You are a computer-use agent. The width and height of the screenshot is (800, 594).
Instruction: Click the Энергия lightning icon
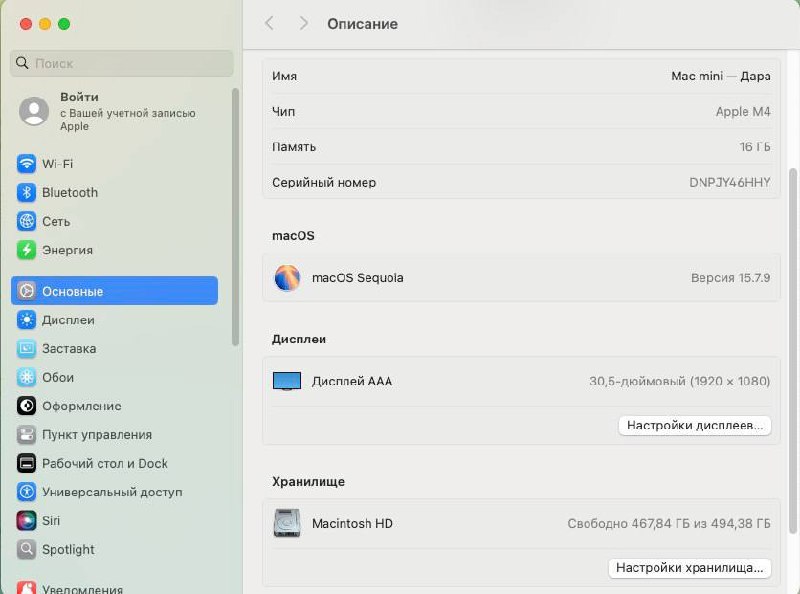pyautogui.click(x=26, y=250)
